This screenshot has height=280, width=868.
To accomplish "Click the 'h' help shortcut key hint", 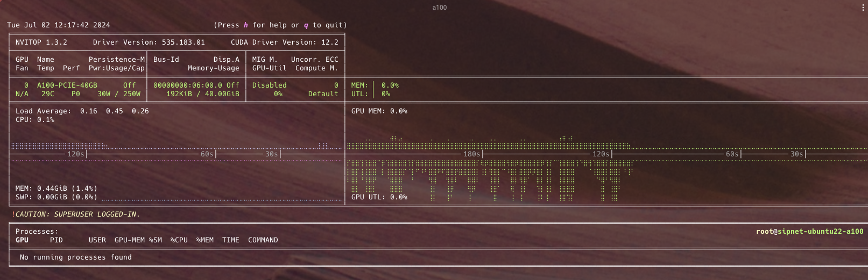I will pyautogui.click(x=246, y=25).
